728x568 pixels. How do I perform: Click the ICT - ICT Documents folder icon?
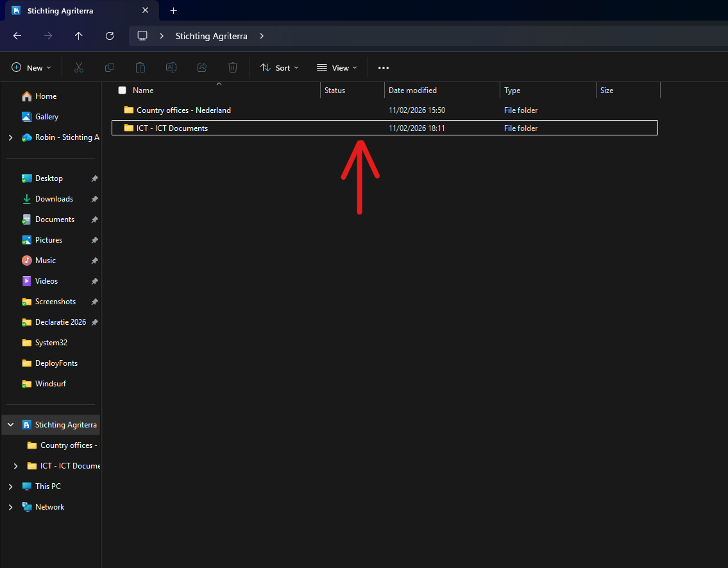[x=129, y=128]
